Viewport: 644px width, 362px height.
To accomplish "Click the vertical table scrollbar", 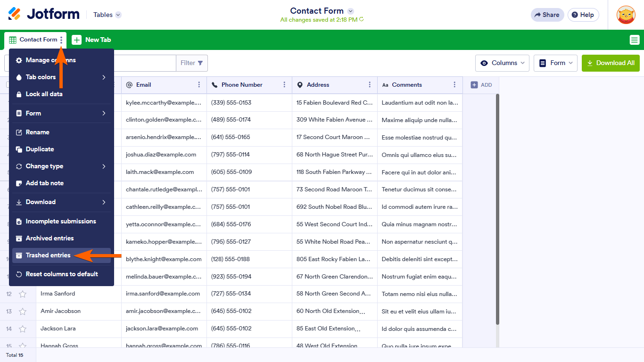I will pyautogui.click(x=497, y=207).
